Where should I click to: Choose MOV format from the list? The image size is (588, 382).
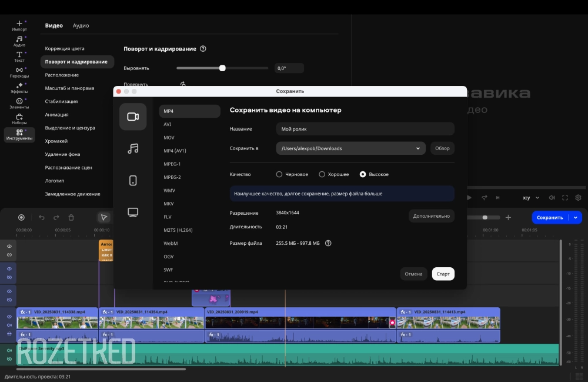(169, 138)
